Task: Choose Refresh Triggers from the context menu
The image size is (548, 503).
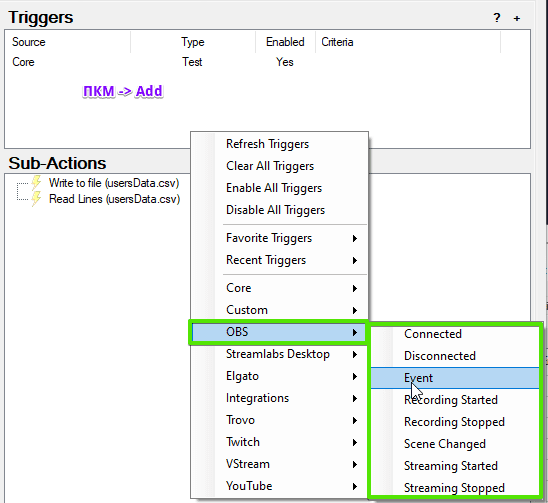Action: coord(279,144)
